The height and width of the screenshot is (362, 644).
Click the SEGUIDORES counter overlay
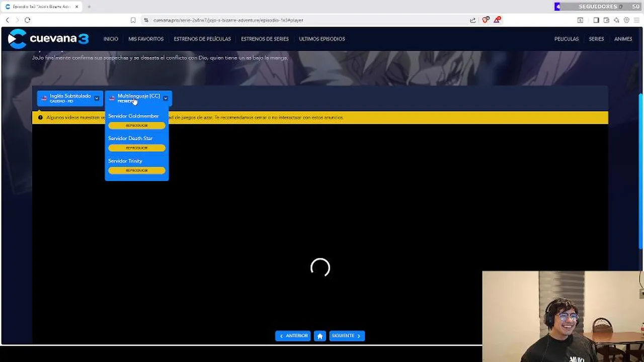(x=598, y=7)
